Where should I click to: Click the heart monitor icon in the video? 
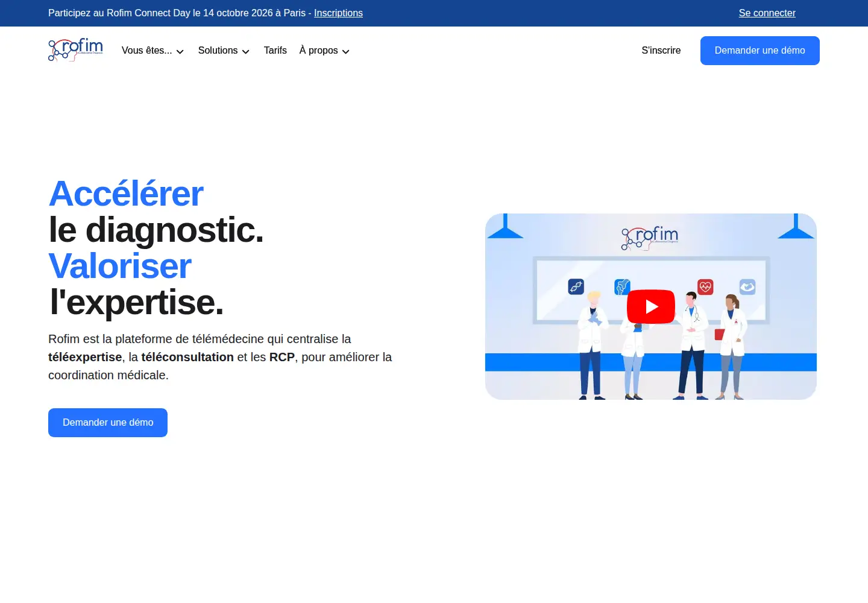pos(705,287)
